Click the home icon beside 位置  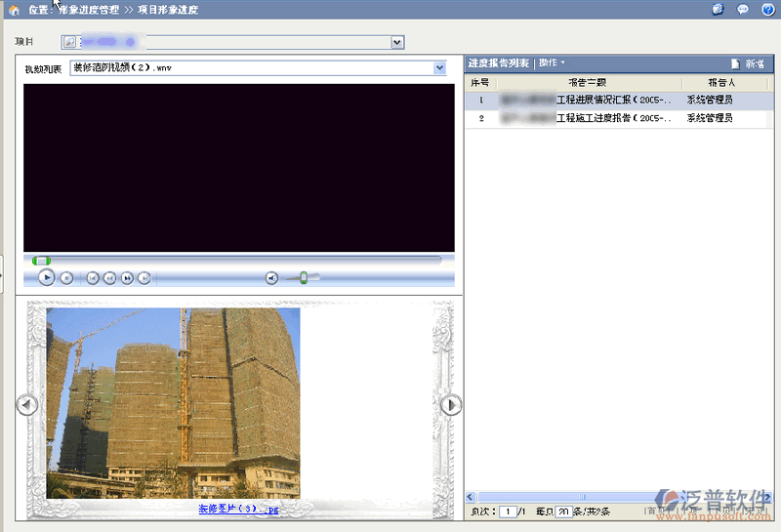[x=14, y=10]
